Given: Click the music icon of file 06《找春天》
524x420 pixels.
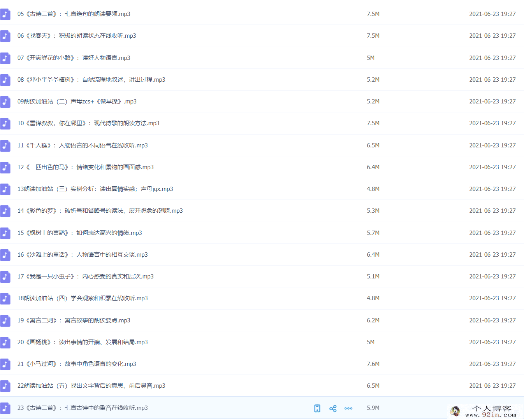Looking at the screenshot, I should [5, 36].
